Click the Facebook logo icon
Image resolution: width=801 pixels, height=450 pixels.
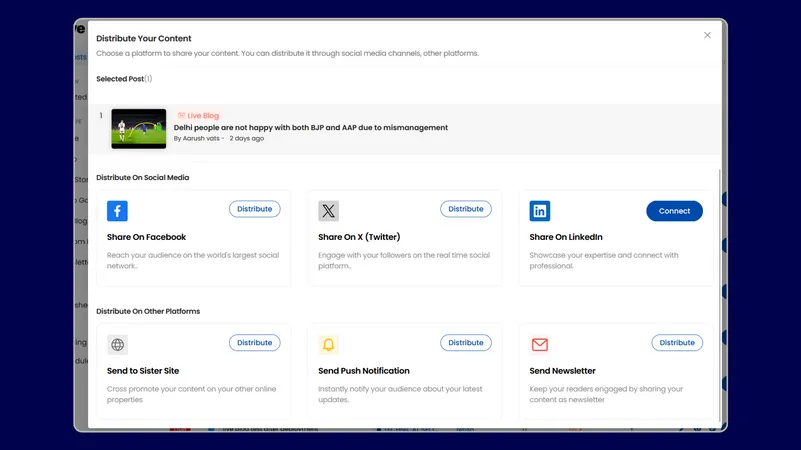pos(118,211)
